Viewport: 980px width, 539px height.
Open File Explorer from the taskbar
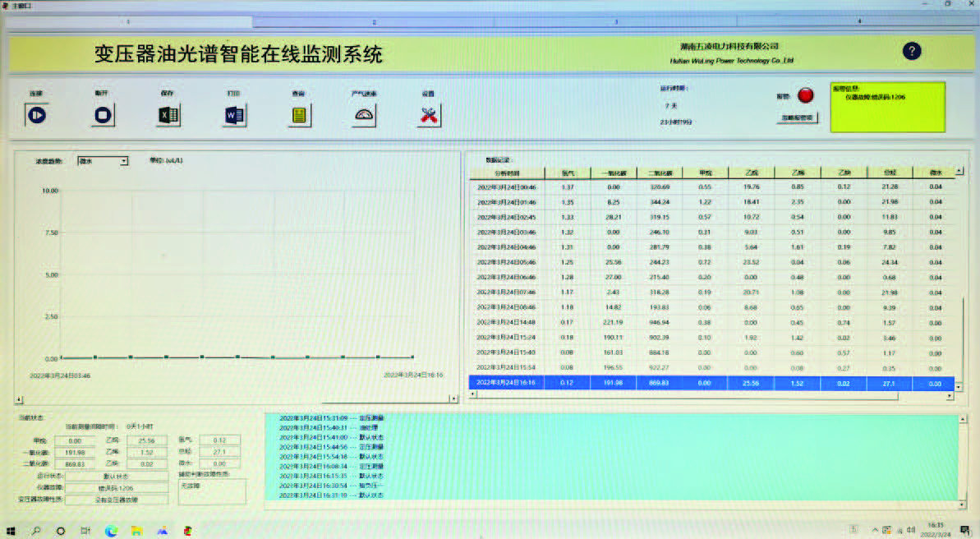pos(136,531)
